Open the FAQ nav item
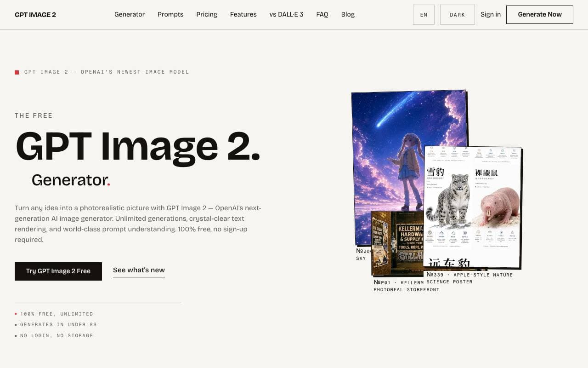Screen dimensions: 588x368 point(322,14)
